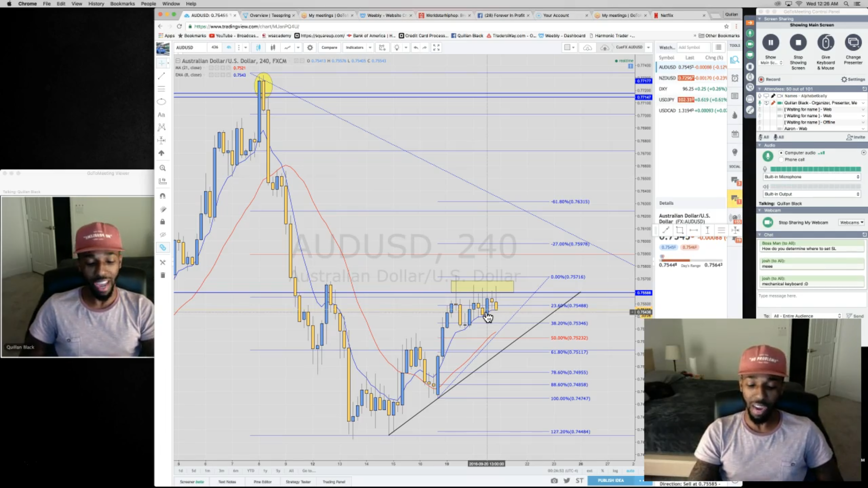This screenshot has height=488, width=868.
Task: Pause screen sharing in GoToMeeting
Action: click(x=770, y=43)
